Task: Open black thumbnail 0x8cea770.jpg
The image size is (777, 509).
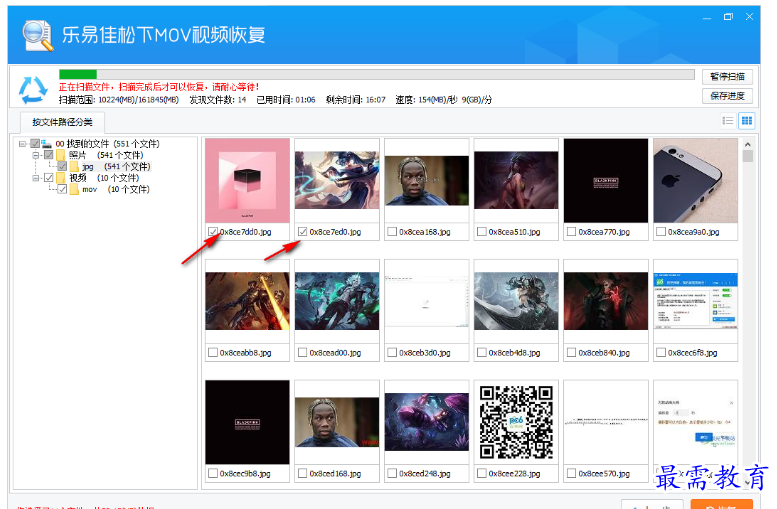Action: [606, 181]
